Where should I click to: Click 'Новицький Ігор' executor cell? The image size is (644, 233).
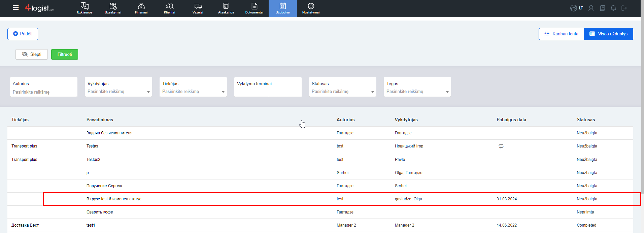(x=409, y=146)
